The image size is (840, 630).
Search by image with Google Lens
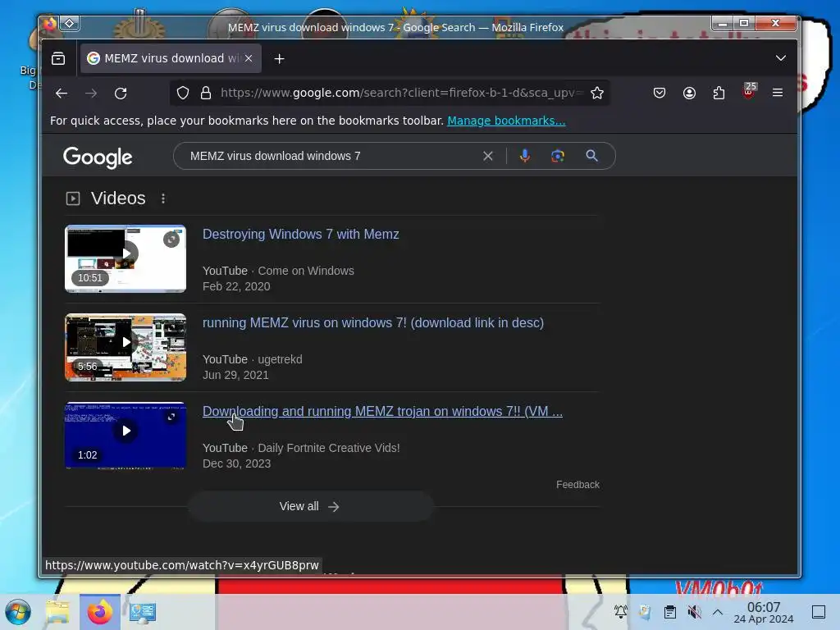click(558, 156)
